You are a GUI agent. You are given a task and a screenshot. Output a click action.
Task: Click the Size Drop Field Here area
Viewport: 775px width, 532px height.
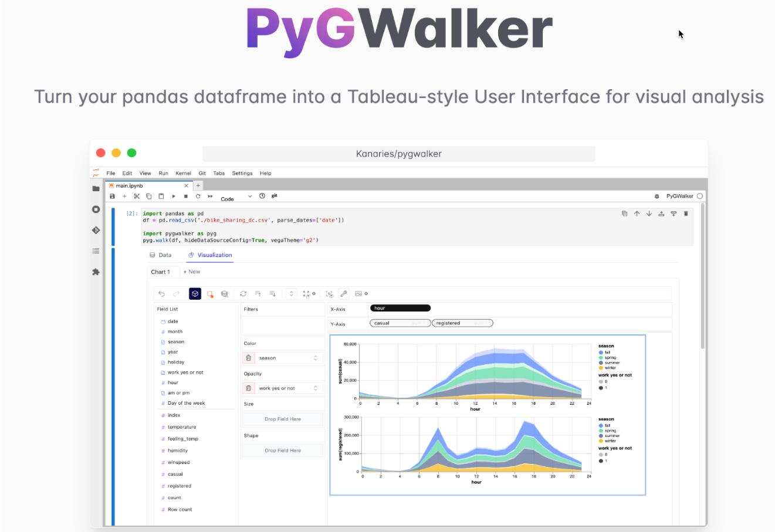point(283,419)
